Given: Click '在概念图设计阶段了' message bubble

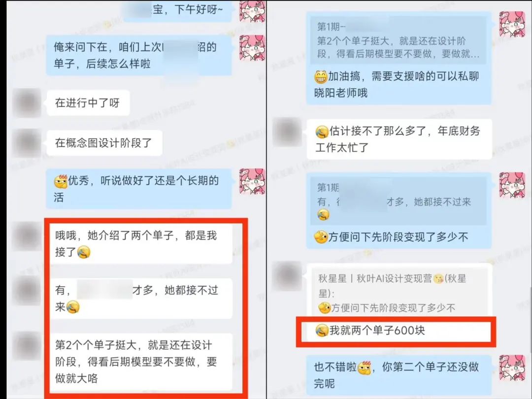Looking at the screenshot, I should click(104, 143).
